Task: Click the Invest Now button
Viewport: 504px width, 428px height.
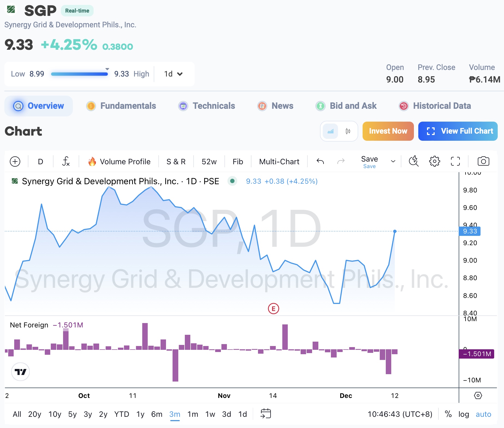Action: (388, 131)
